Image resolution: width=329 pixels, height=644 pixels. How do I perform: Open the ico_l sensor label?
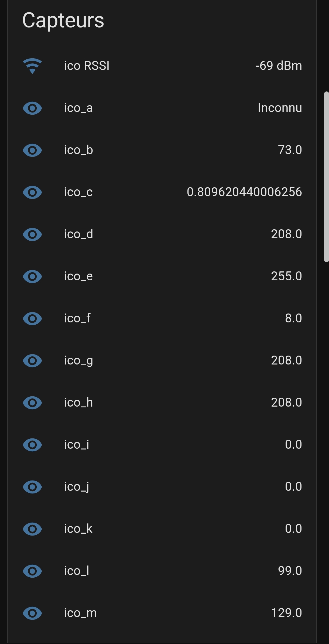click(77, 571)
